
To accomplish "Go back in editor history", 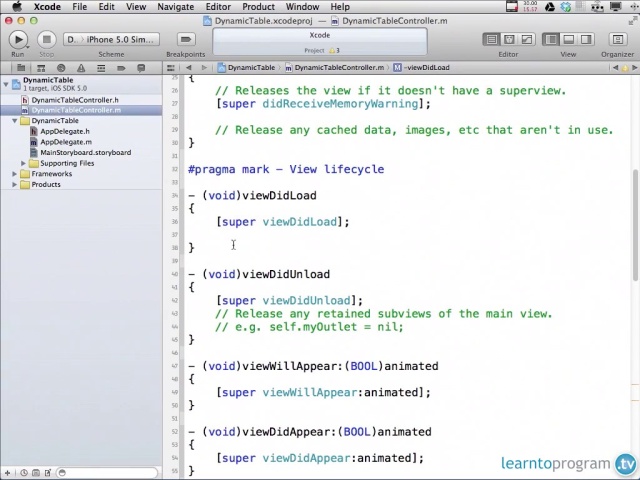I will (x=189, y=68).
